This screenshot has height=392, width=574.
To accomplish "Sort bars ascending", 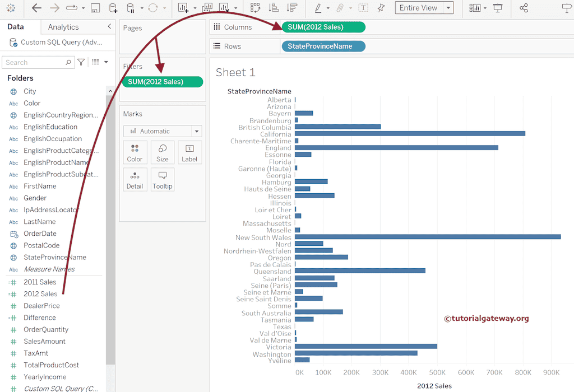I will (274, 8).
